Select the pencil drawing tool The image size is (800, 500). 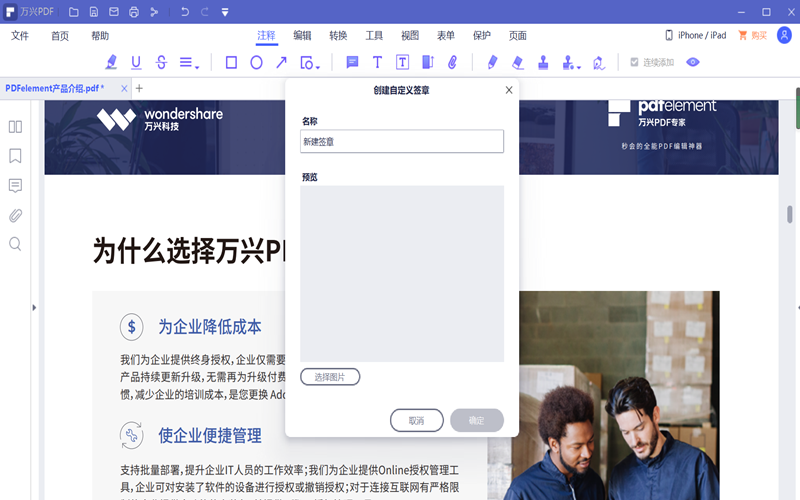click(492, 62)
